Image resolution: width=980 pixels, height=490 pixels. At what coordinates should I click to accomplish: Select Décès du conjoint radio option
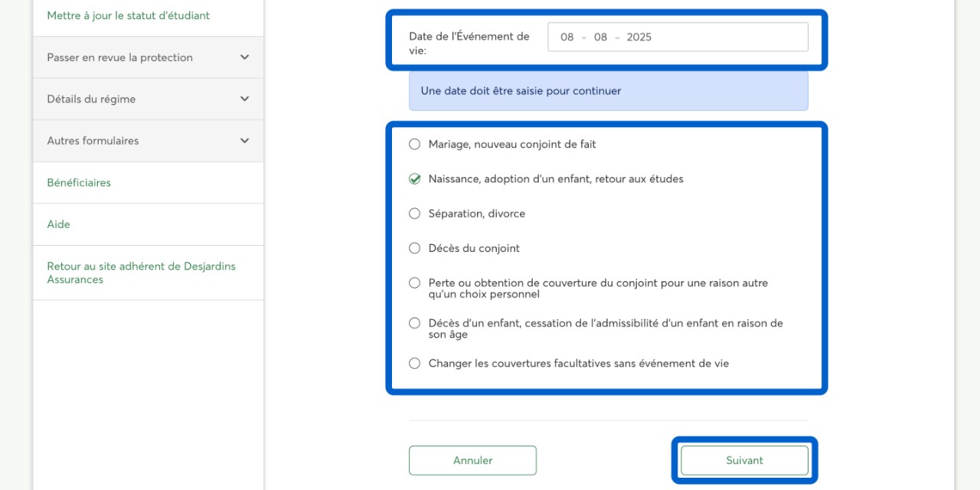click(x=414, y=248)
